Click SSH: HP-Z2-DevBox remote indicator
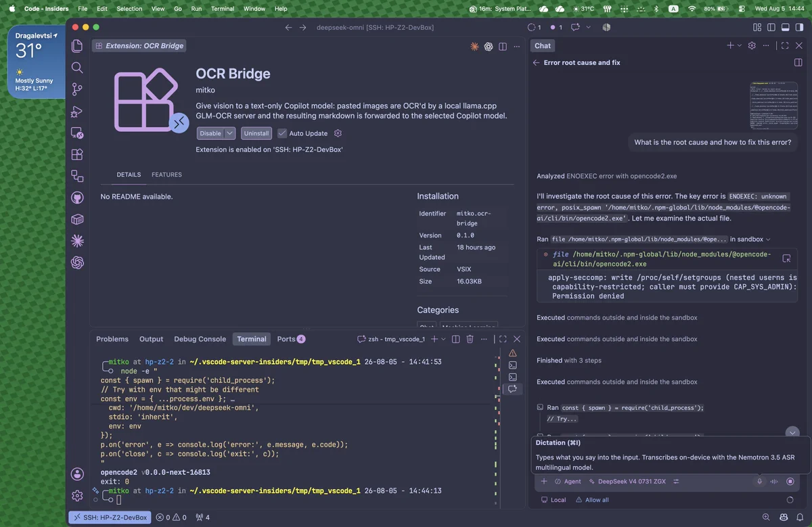 pos(110,518)
